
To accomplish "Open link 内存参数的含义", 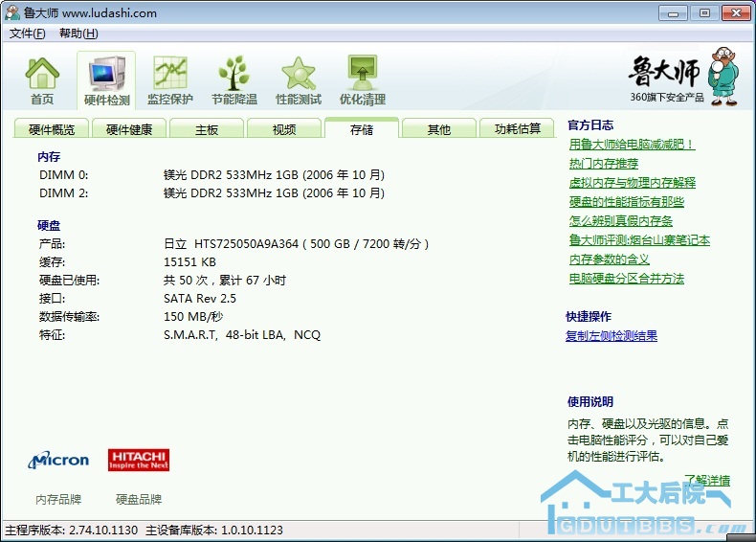I will (x=609, y=260).
